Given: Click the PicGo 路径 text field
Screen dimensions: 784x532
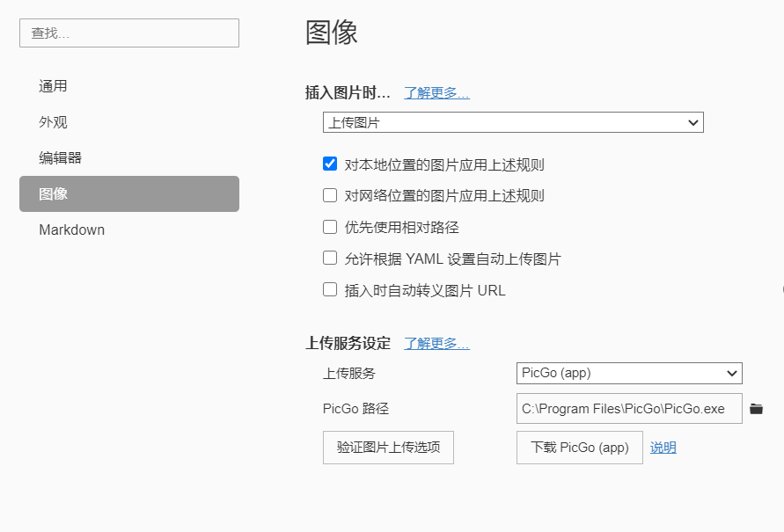Looking at the screenshot, I should [629, 409].
